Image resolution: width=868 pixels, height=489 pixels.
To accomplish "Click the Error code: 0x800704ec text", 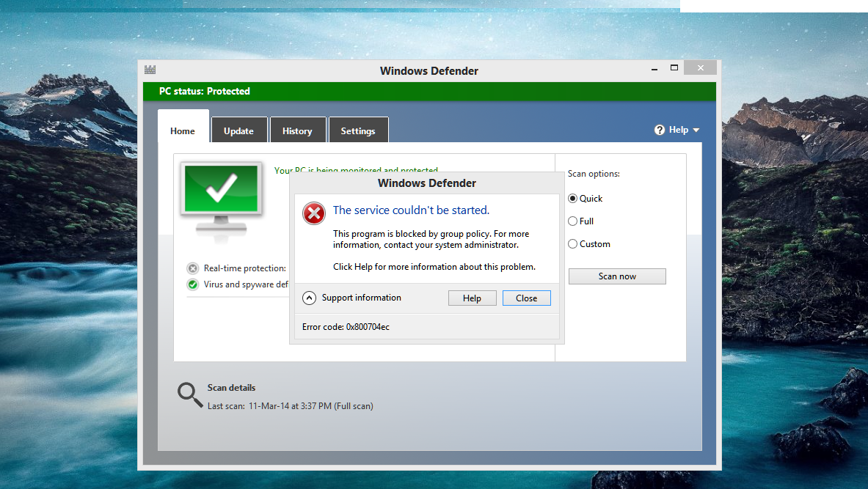I will click(346, 327).
